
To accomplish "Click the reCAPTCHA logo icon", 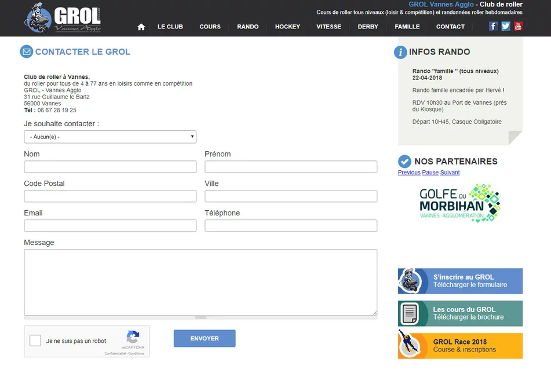I will point(133,337).
